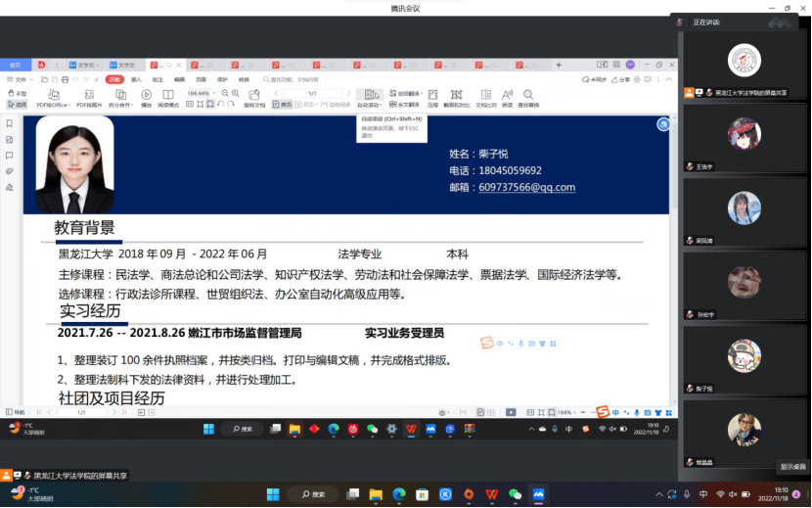Click the 显示桌面 show desktop button

[x=792, y=466]
